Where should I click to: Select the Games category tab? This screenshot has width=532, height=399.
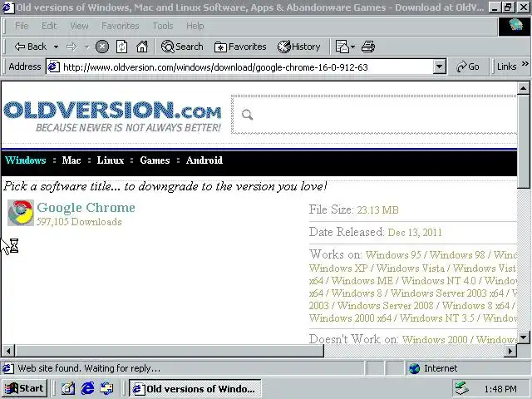tap(155, 160)
